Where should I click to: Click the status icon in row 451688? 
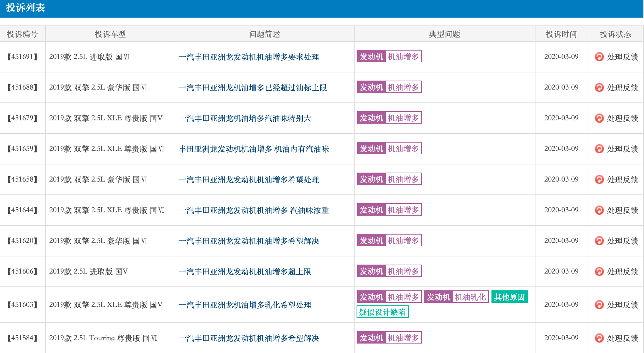click(599, 87)
